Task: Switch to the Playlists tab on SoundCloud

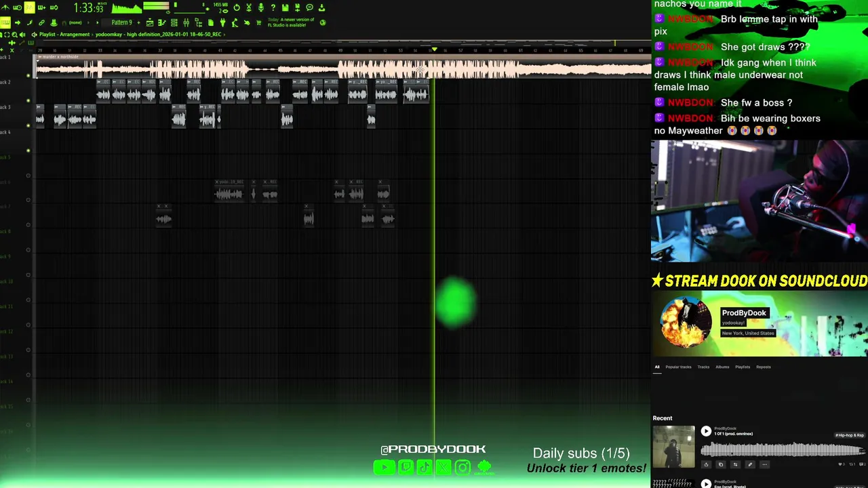Action: tap(743, 367)
